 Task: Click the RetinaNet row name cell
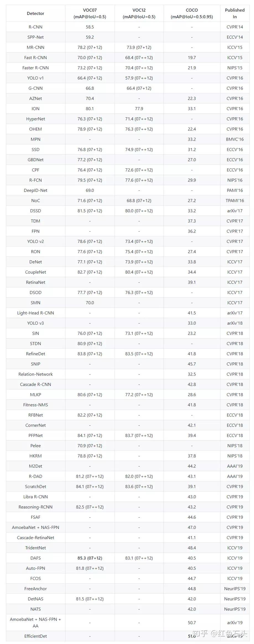[x=35, y=282]
